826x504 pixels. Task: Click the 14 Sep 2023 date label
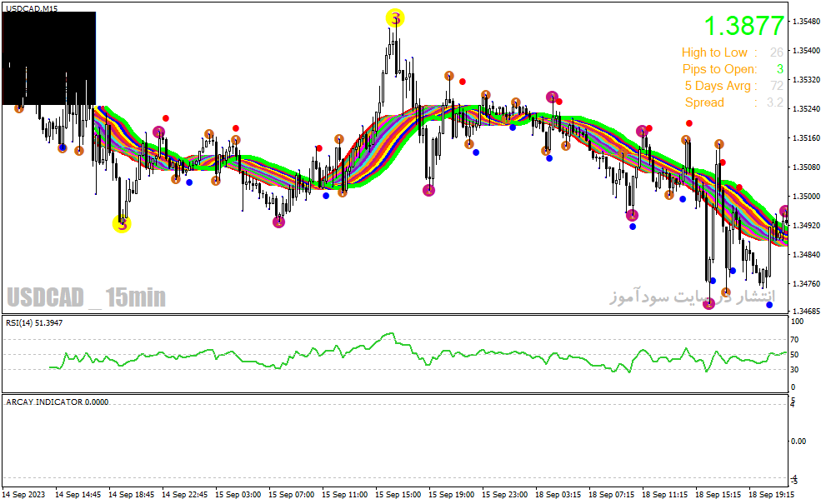tap(23, 495)
